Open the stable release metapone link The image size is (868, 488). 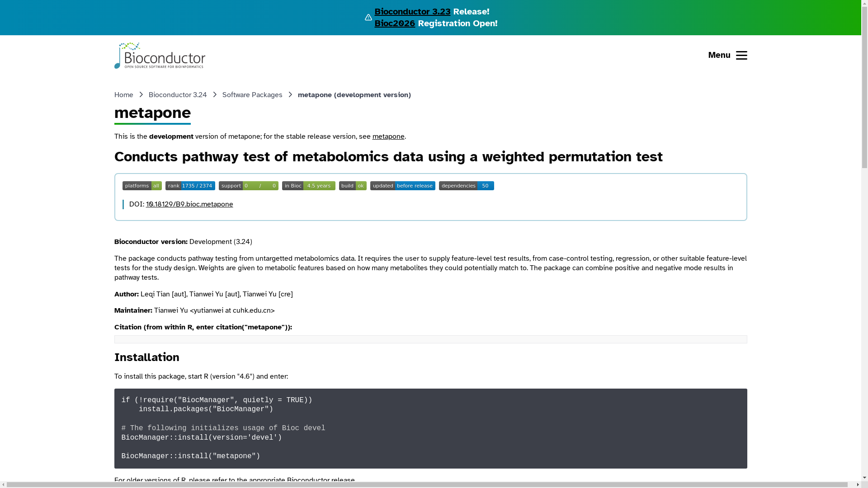388,136
